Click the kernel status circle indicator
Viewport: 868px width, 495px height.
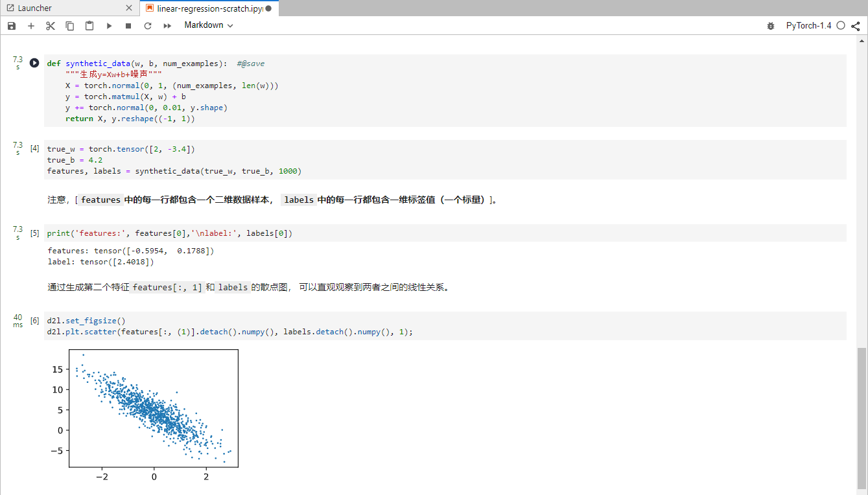pyautogui.click(x=841, y=25)
